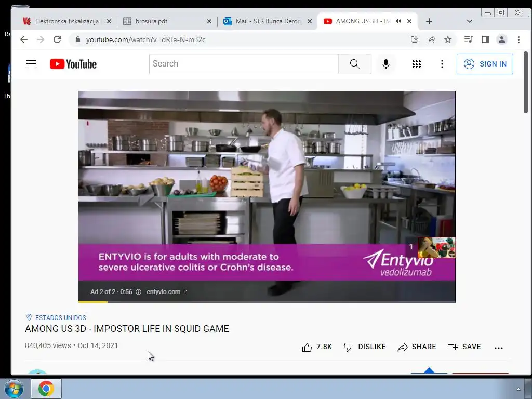The image size is (532, 399).
Task: Click the search magnifier button
Action: [354, 64]
